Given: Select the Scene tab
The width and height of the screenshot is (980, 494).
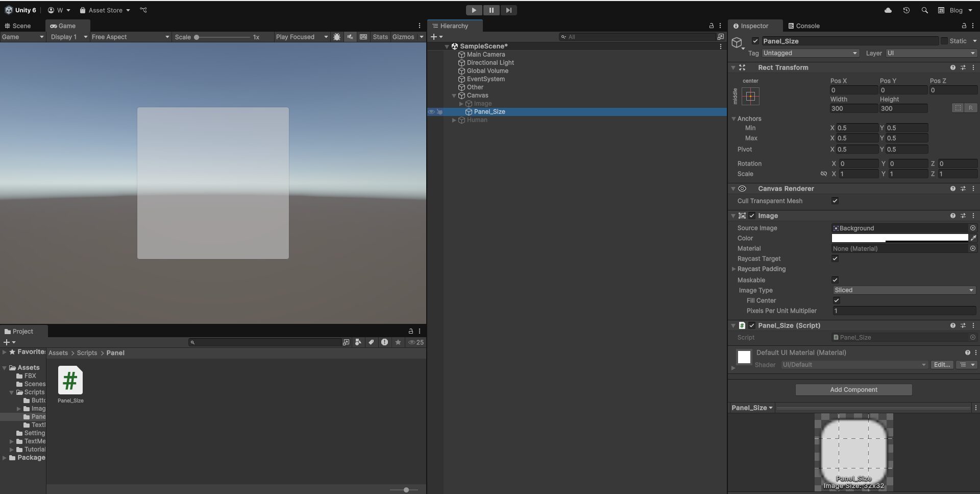Looking at the screenshot, I should pos(20,26).
